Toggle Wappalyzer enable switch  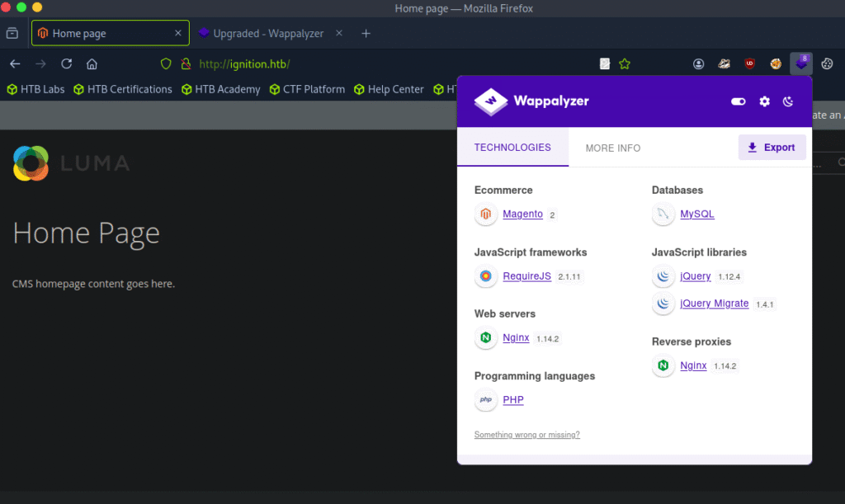(x=738, y=101)
